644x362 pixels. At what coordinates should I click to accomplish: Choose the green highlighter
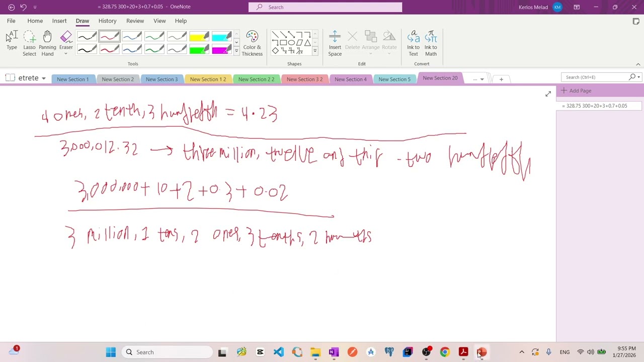pos(200,49)
